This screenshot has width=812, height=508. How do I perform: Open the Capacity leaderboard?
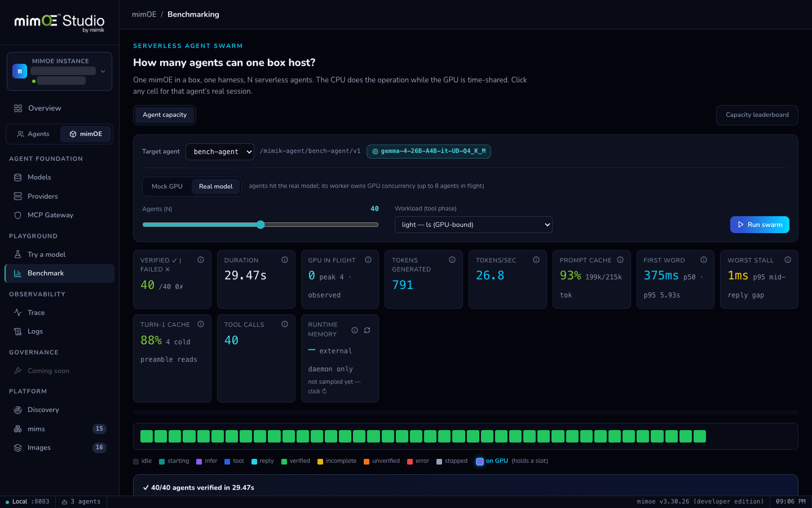pyautogui.click(x=757, y=115)
